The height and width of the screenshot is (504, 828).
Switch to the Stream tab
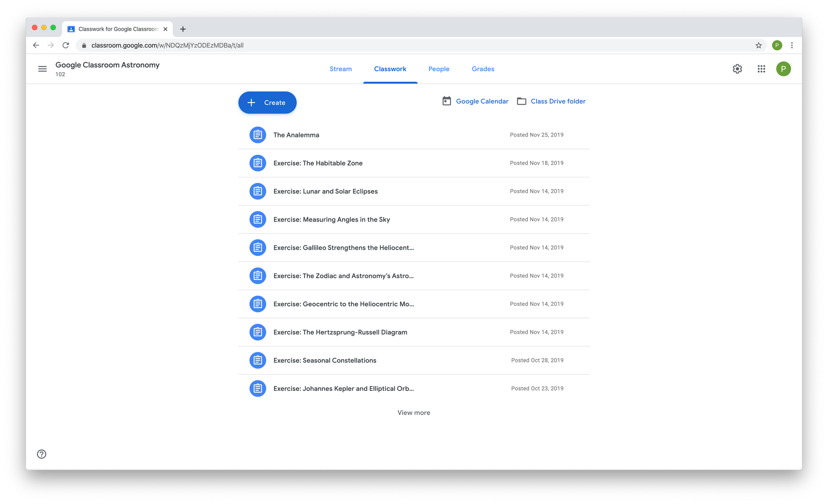pos(340,69)
